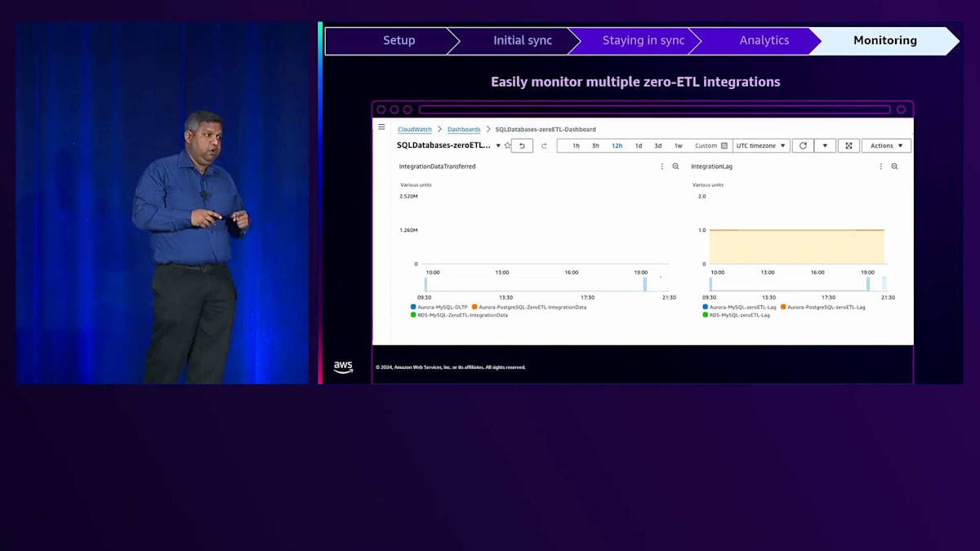Viewport: 980px width, 551px height.
Task: Select the 3d time range
Action: click(657, 145)
